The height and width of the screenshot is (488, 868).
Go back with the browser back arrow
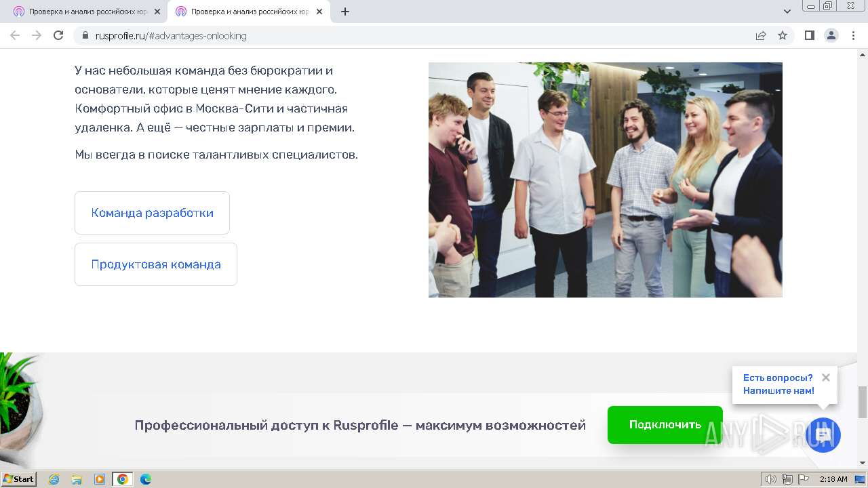15,36
